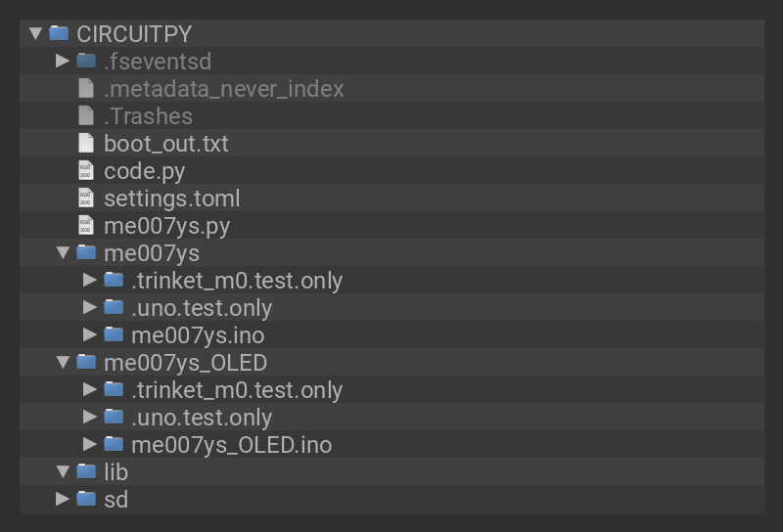
Task: Select the .Trashes file
Action: pyautogui.click(x=148, y=116)
